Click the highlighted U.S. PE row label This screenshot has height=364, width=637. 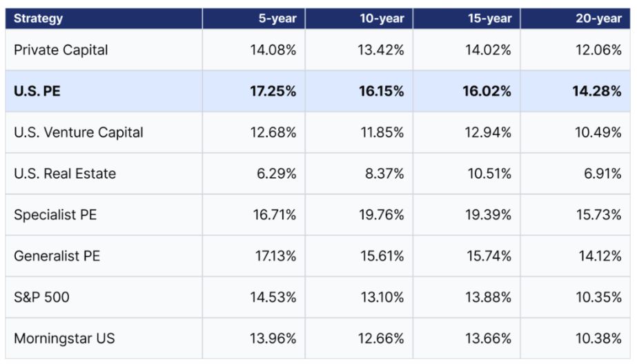pyautogui.click(x=37, y=91)
